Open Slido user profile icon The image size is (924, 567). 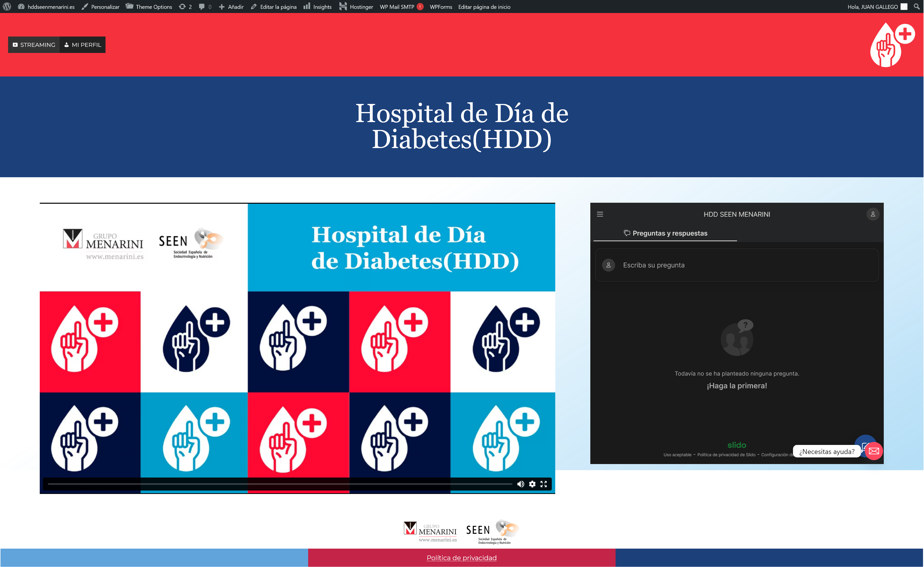click(872, 214)
